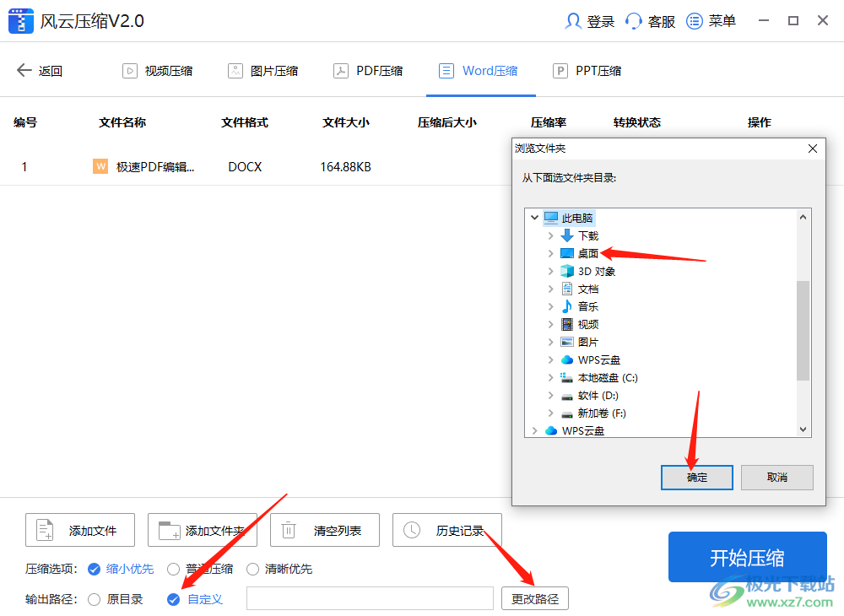Click the DOCX file W icon

click(100, 166)
